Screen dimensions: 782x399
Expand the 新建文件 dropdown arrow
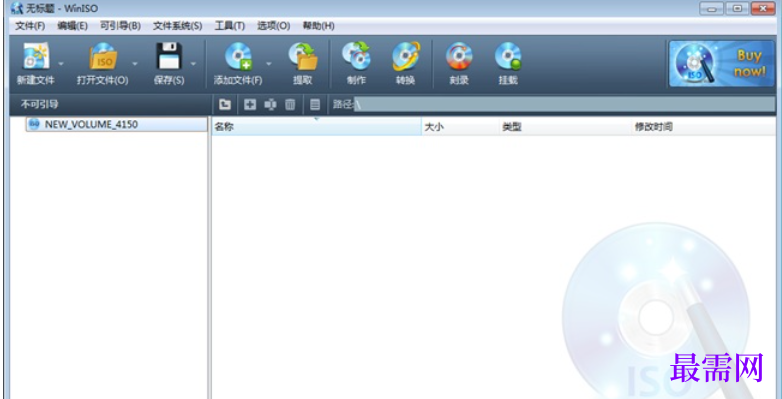pos(61,63)
